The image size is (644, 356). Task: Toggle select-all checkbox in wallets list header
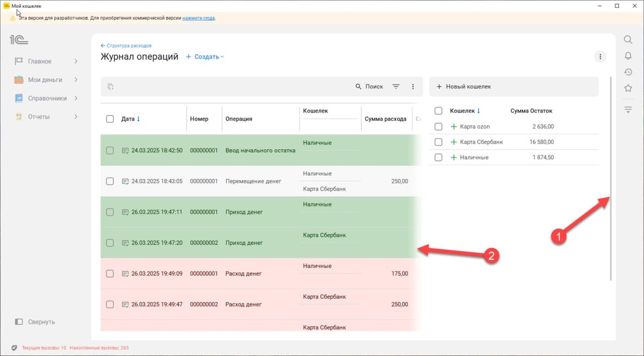(x=438, y=111)
